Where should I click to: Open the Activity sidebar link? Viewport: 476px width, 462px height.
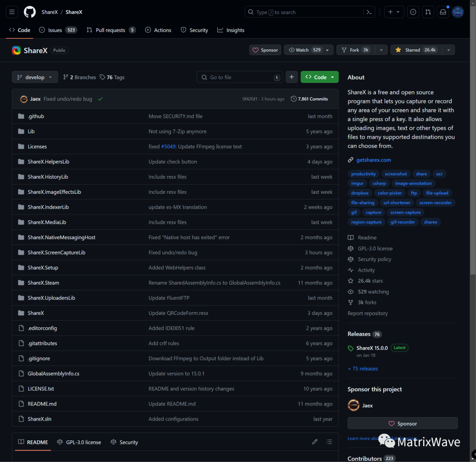(x=366, y=270)
